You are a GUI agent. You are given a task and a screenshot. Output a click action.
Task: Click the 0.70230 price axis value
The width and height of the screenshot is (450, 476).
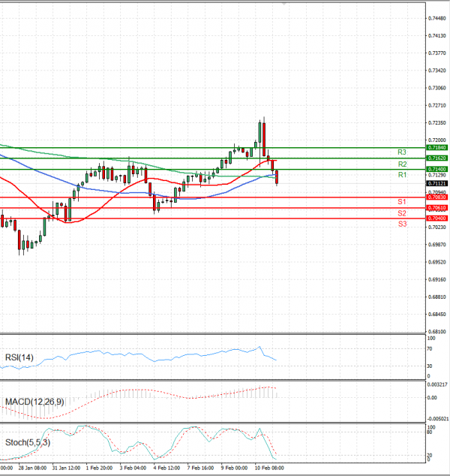(437, 227)
